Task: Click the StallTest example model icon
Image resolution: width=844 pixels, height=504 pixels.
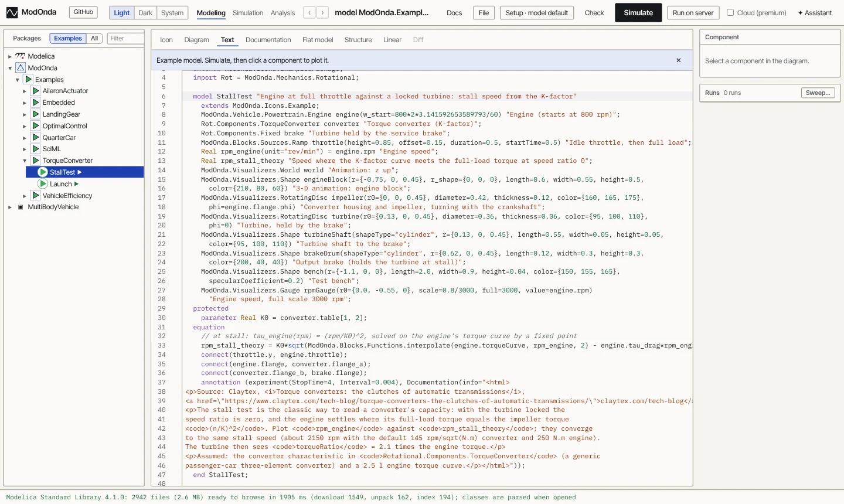Action: 43,172
